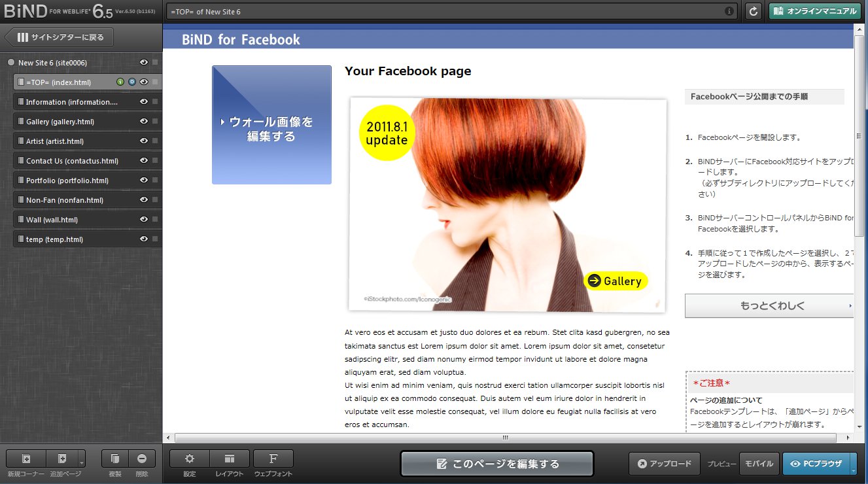Click the more details (もっとくわしく) button
Image resolution: width=868 pixels, height=484 pixels.
pyautogui.click(x=770, y=305)
